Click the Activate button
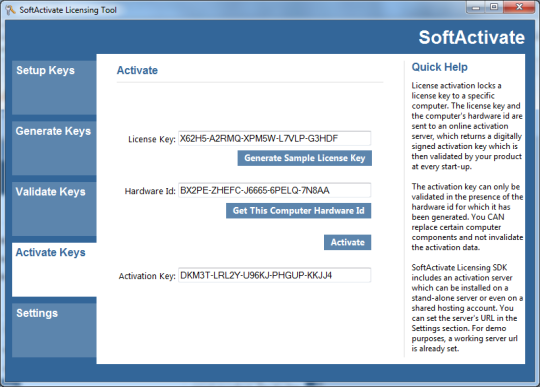 pyautogui.click(x=347, y=242)
